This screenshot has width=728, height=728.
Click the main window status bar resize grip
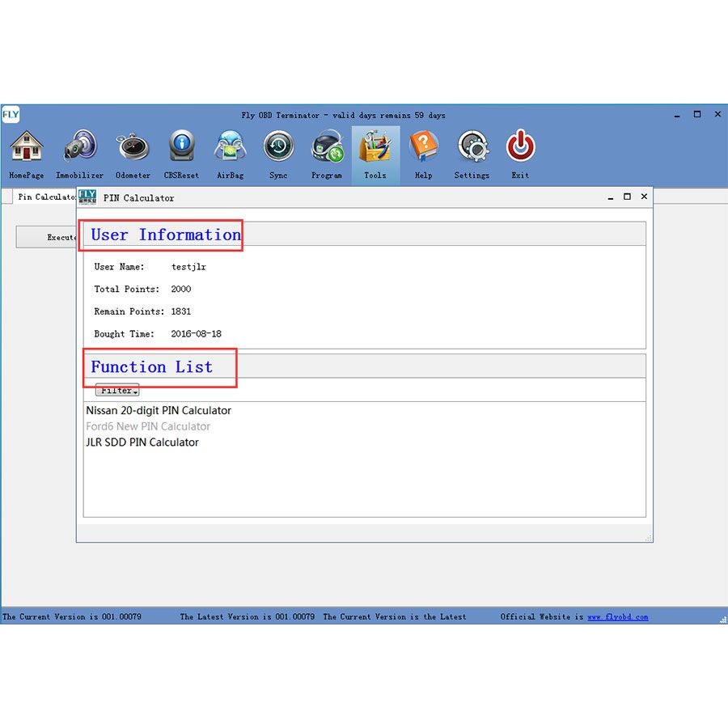click(723, 620)
